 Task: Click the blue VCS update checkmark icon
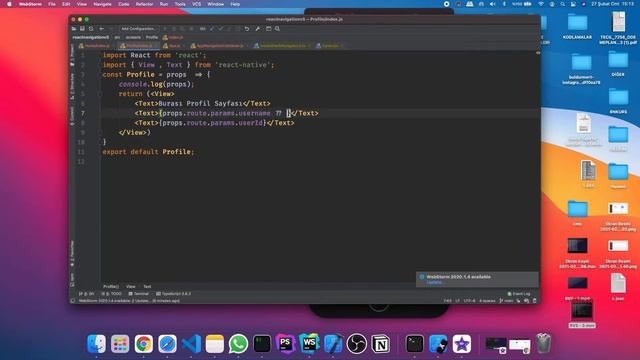tap(212, 29)
